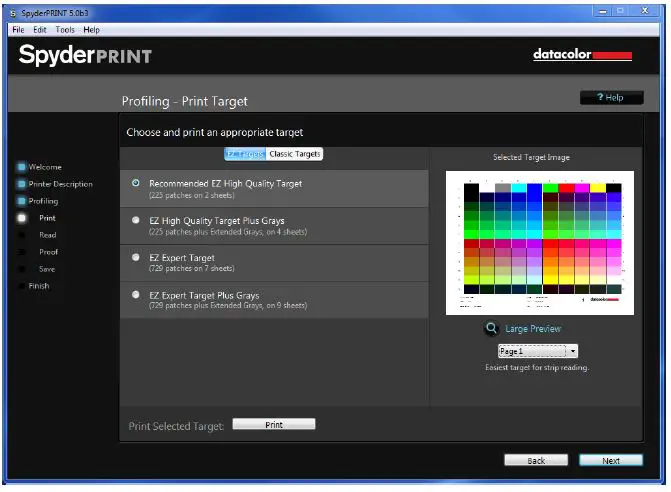Screen dimensions: 671x492
Task: Select the Finish step in sidebar
Action: 39,286
